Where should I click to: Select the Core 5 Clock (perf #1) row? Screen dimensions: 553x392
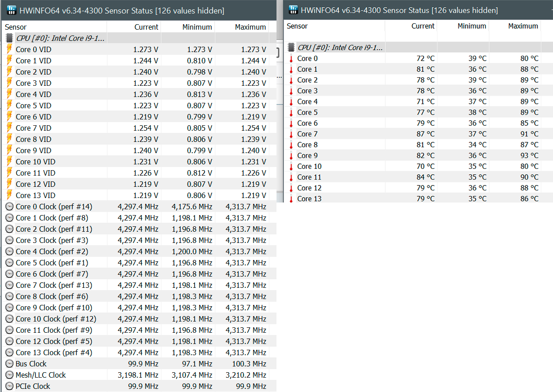pyautogui.click(x=139, y=263)
